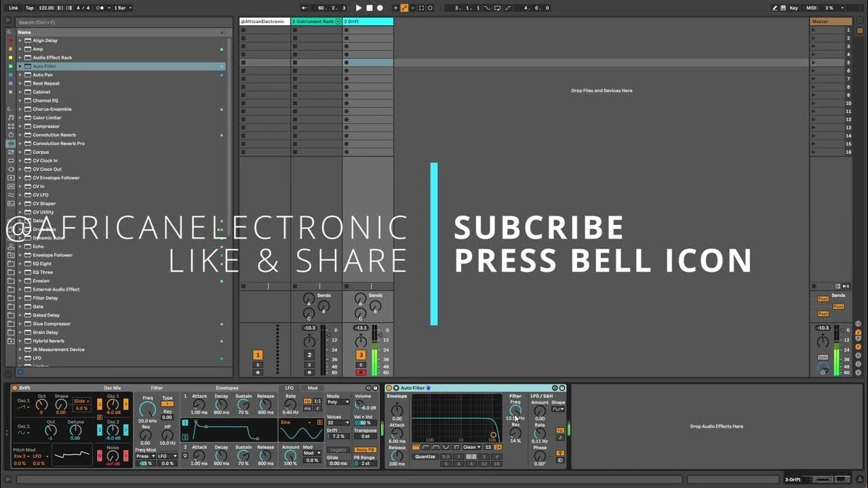The height and width of the screenshot is (488, 868).
Task: Toggle Auto Filter device activator
Action: 389,388
